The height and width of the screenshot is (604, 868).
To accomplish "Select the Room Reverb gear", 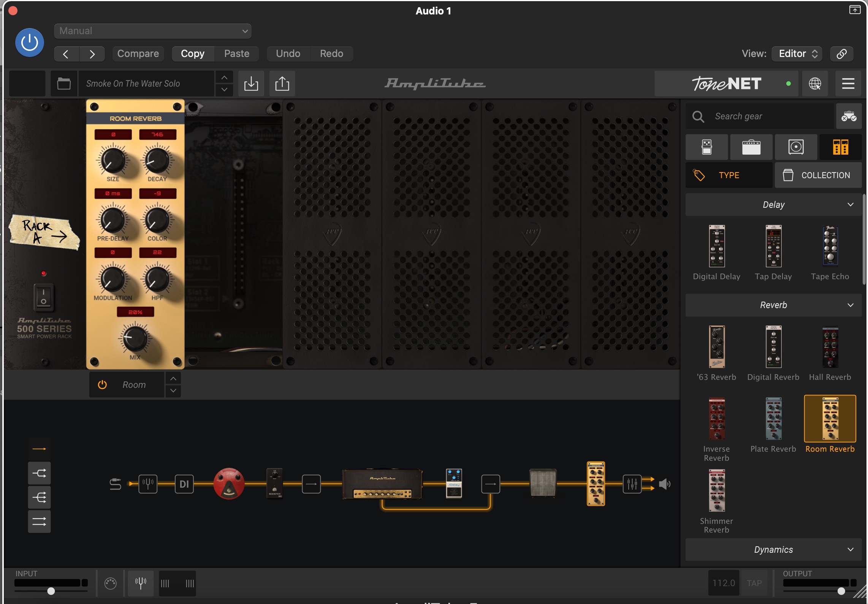I will (830, 419).
